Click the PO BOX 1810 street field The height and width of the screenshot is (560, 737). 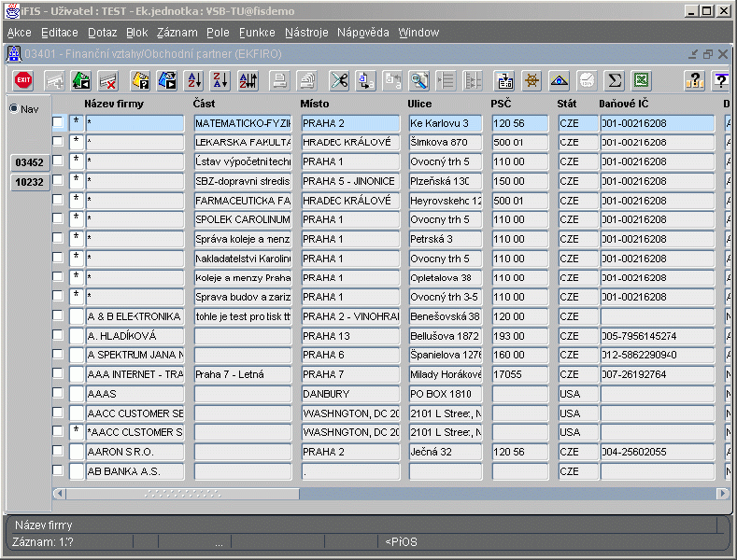tap(446, 394)
